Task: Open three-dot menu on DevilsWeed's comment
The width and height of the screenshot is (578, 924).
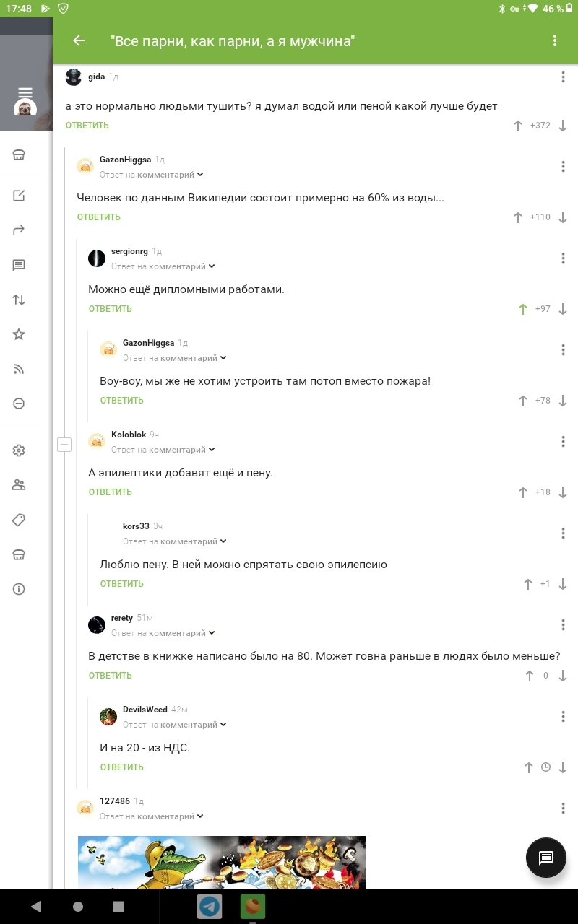Action: 563,716
